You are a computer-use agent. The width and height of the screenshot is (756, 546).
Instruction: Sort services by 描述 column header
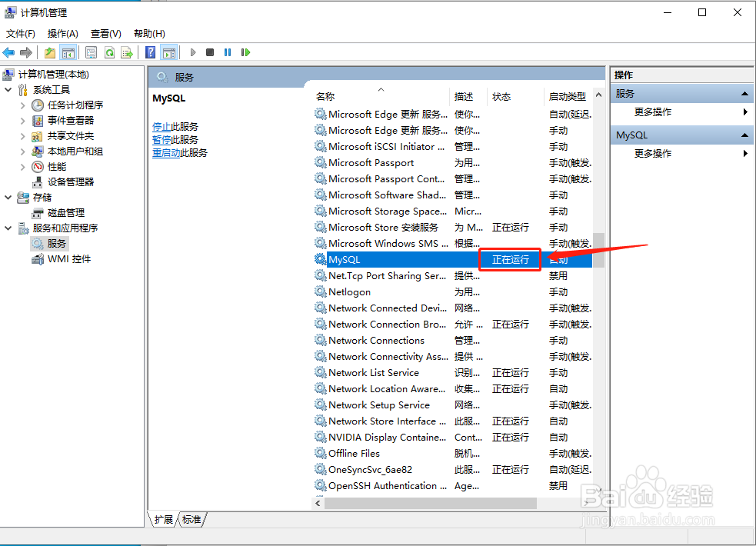[468, 97]
